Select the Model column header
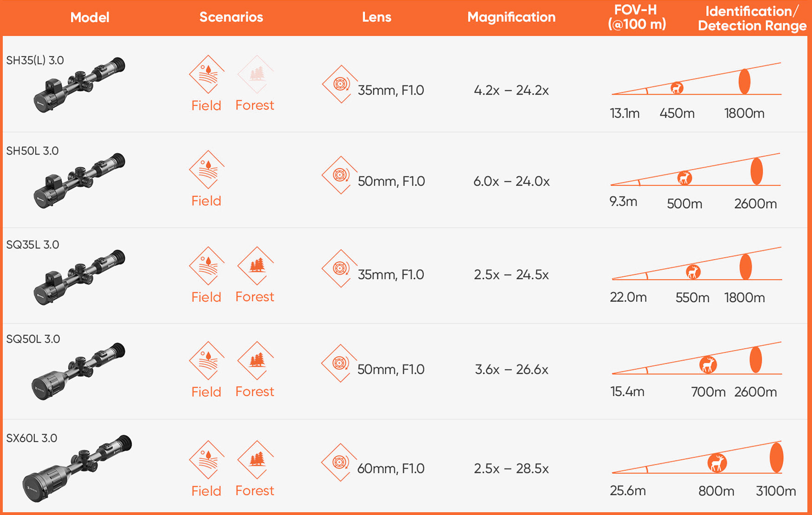Viewport: 812px width, 515px height. point(90,17)
